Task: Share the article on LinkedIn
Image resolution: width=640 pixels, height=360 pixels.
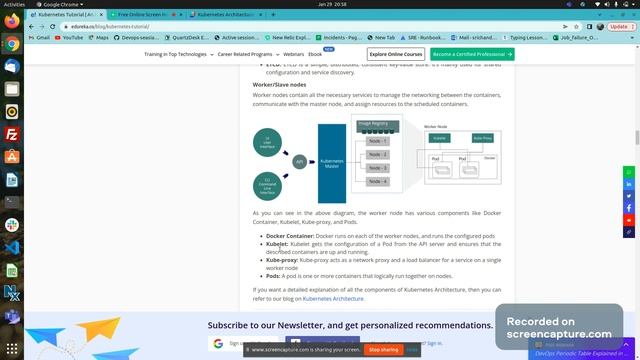Action: coord(629,184)
